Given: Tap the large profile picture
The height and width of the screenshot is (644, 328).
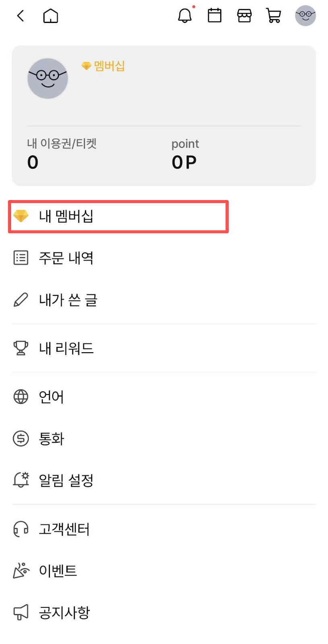Looking at the screenshot, I should (47, 78).
